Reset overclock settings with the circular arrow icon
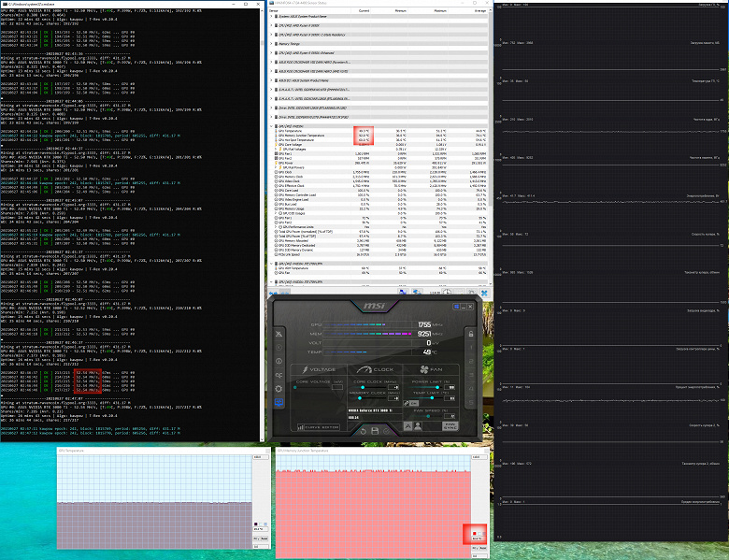Image resolution: width=729 pixels, height=560 pixels. [x=364, y=431]
